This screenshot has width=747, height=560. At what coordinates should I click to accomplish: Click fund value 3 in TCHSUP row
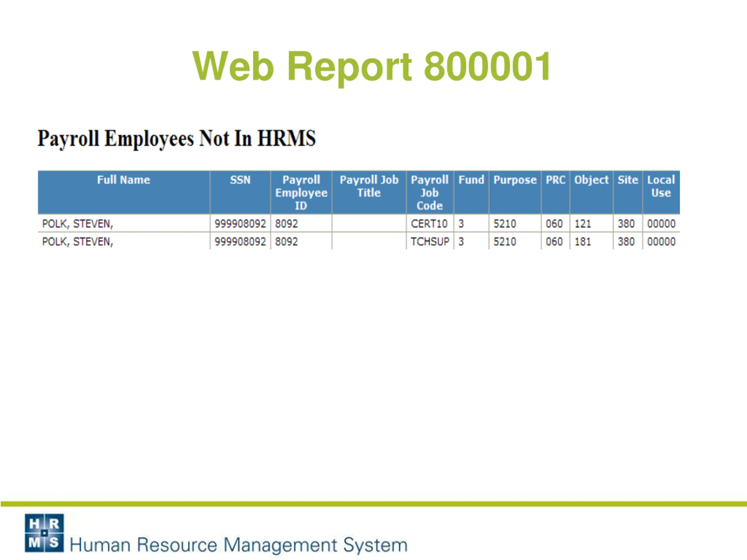click(x=461, y=241)
